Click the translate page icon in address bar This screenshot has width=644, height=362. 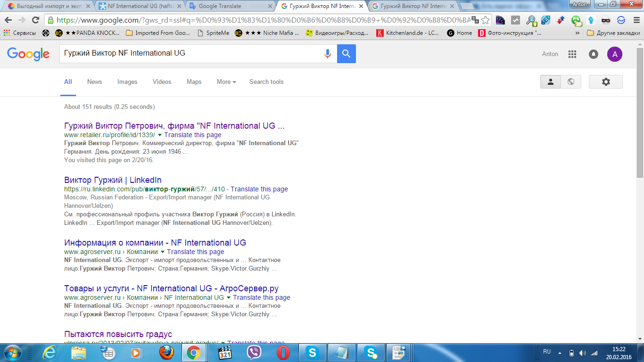click(475, 20)
